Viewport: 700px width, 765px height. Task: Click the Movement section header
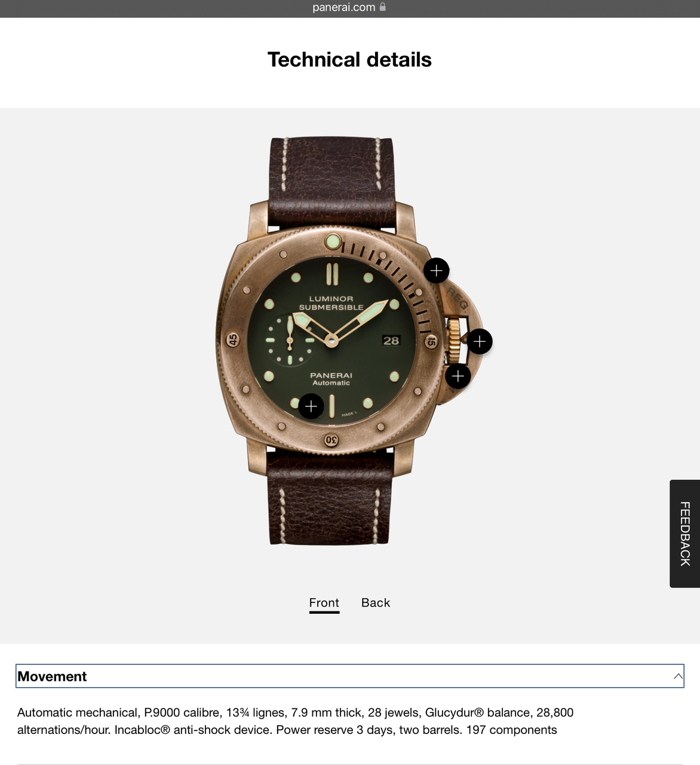click(349, 676)
